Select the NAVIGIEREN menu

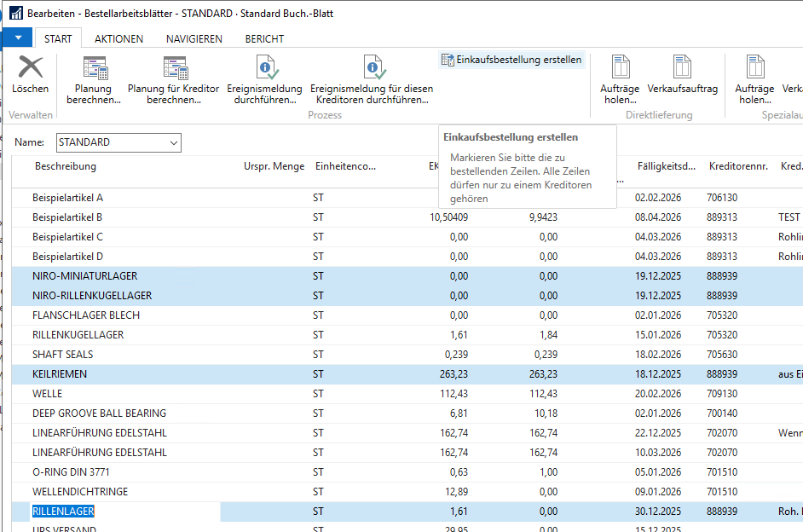tap(192, 38)
